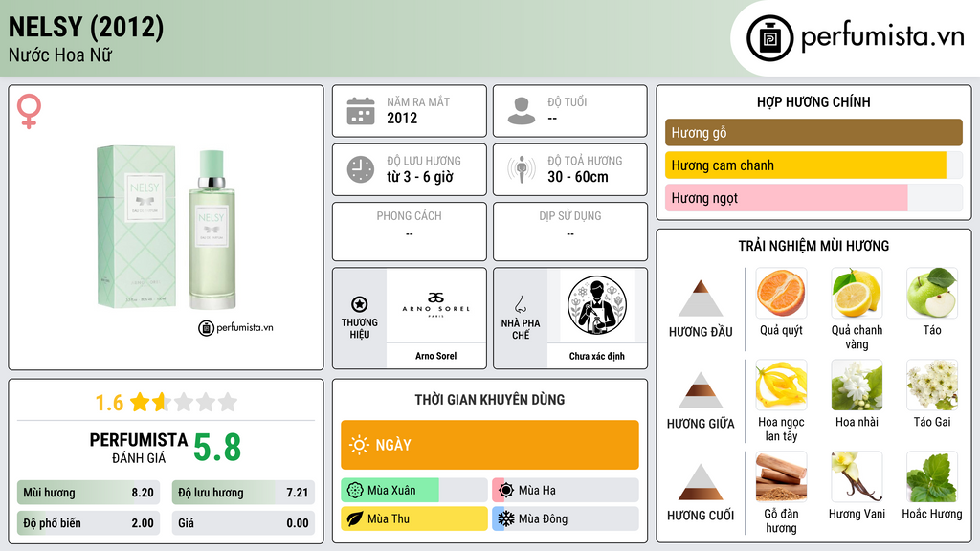The height and width of the screenshot is (551, 980).
Task: Click the Giá 0.00 score bar
Action: click(x=243, y=523)
